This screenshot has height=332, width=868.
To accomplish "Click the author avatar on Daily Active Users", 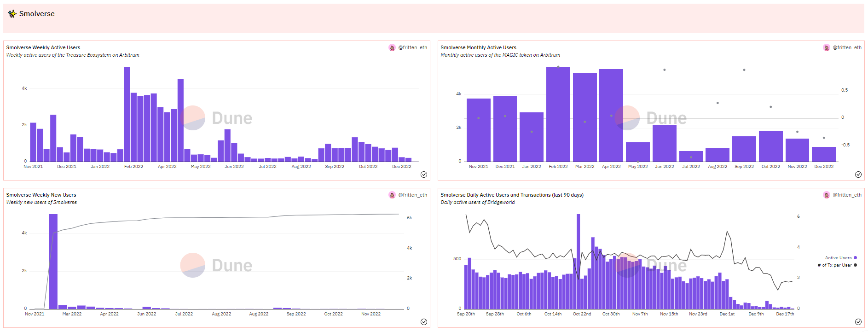I will click(x=827, y=195).
